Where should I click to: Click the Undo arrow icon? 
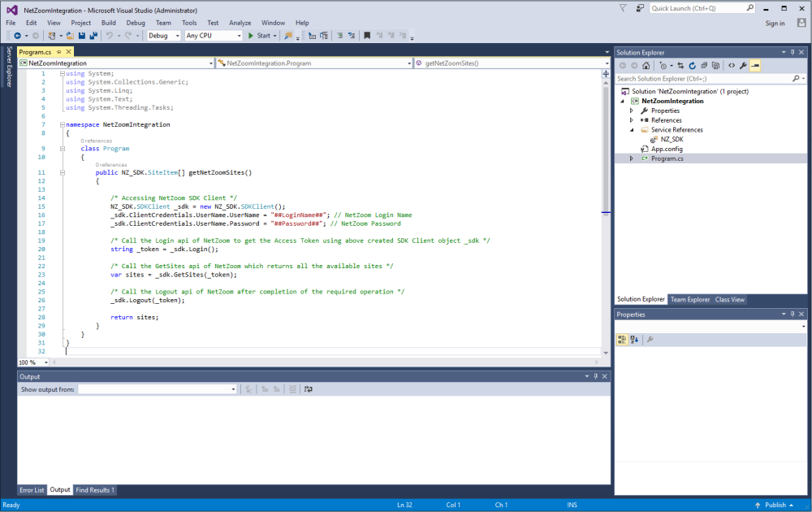(x=110, y=36)
